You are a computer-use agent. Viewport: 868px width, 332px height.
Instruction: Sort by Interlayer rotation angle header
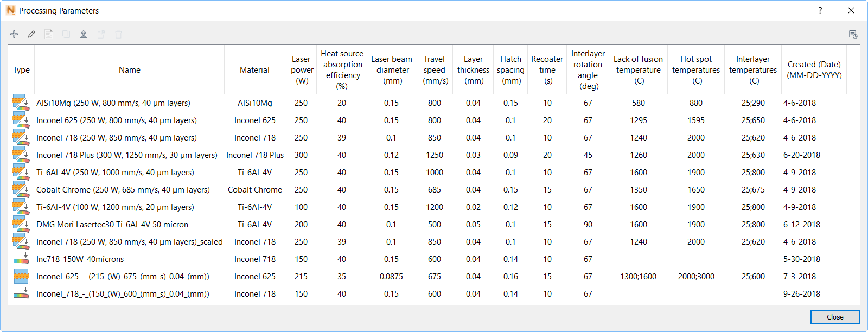588,70
